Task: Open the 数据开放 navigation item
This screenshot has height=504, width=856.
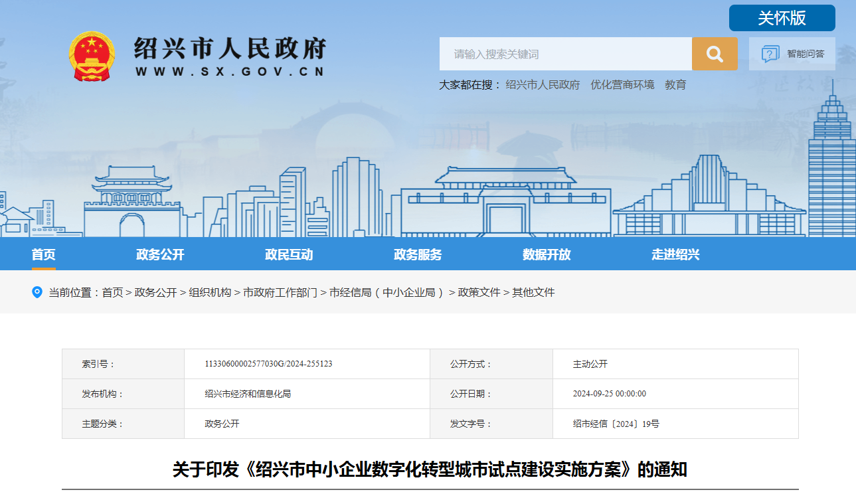Action: pyautogui.click(x=547, y=254)
